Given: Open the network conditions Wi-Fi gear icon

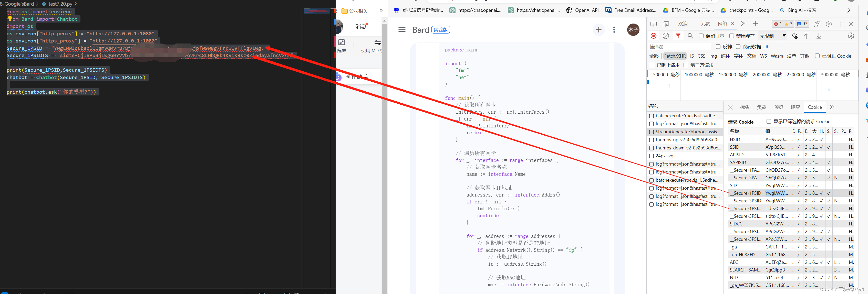Looking at the screenshot, I should coord(794,36).
